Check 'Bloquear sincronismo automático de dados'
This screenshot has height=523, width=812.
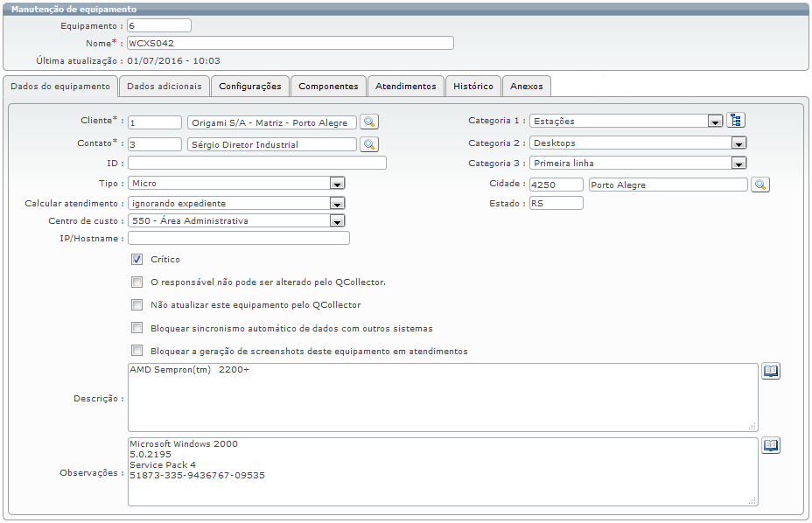click(x=136, y=328)
